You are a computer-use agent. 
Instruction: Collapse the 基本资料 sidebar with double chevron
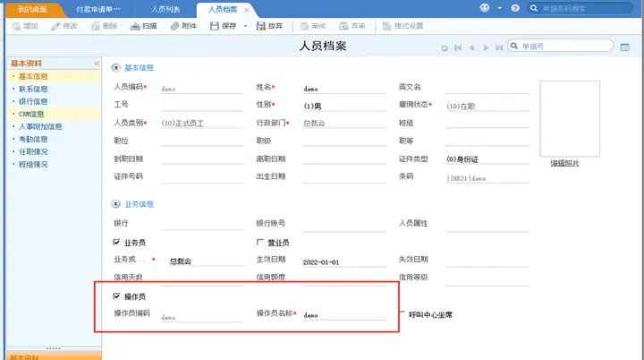tap(97, 64)
